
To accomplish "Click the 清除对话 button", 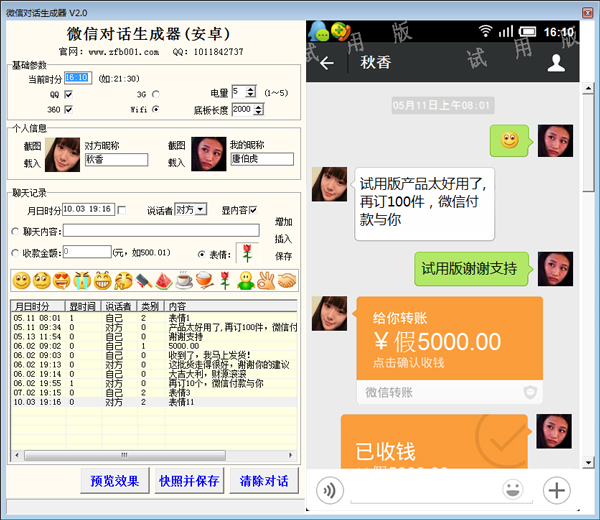I will tap(263, 480).
